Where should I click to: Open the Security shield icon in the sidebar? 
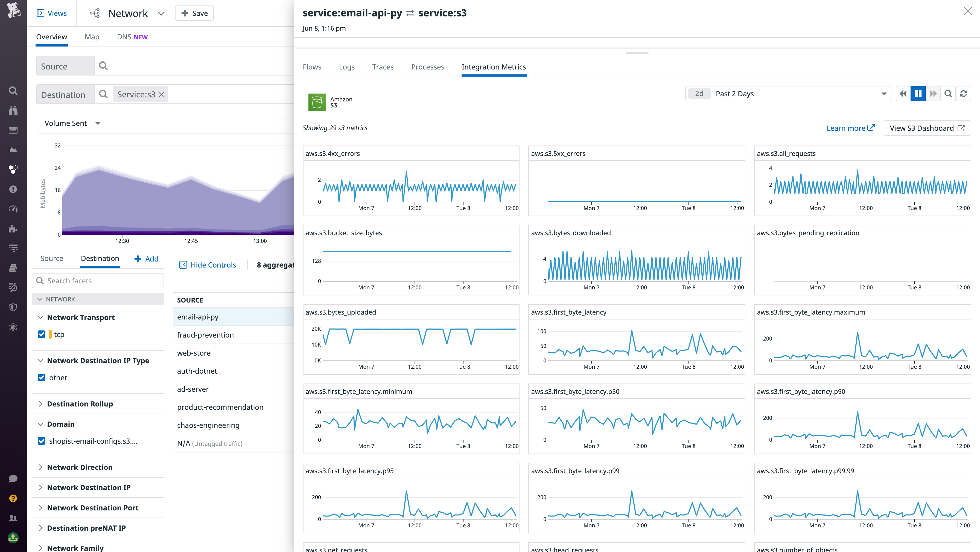pyautogui.click(x=13, y=307)
